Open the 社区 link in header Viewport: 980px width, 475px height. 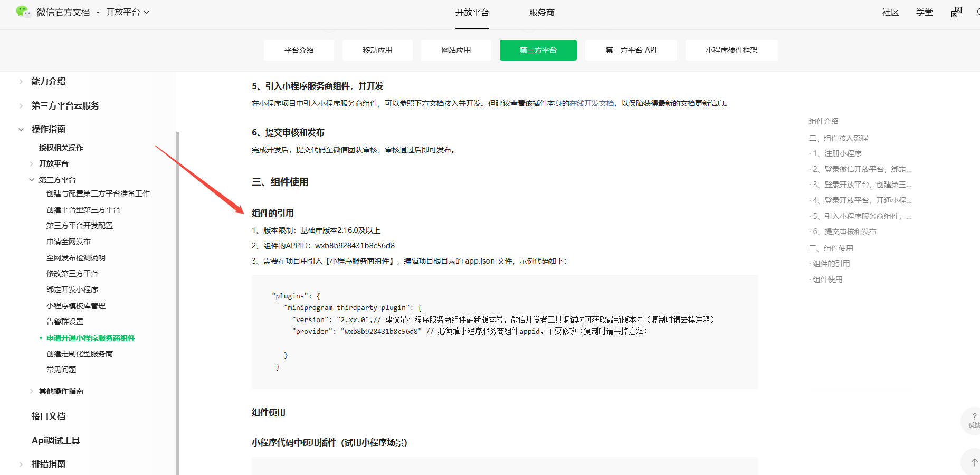(890, 13)
